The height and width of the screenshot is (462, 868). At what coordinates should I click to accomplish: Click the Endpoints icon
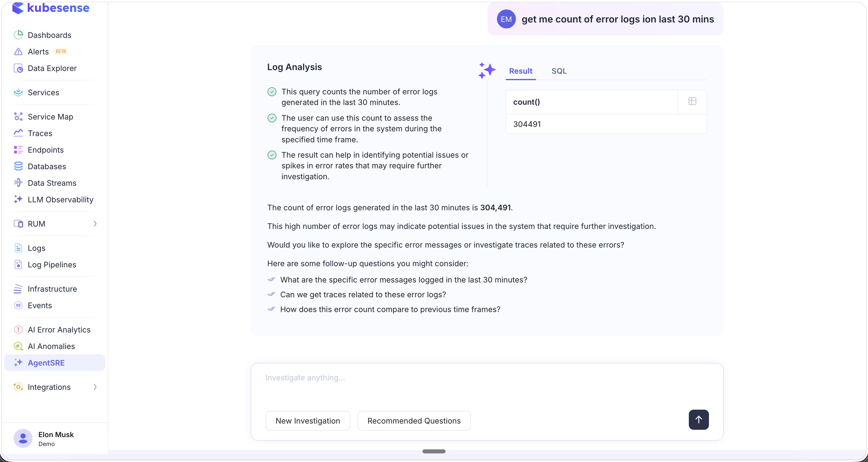18,150
